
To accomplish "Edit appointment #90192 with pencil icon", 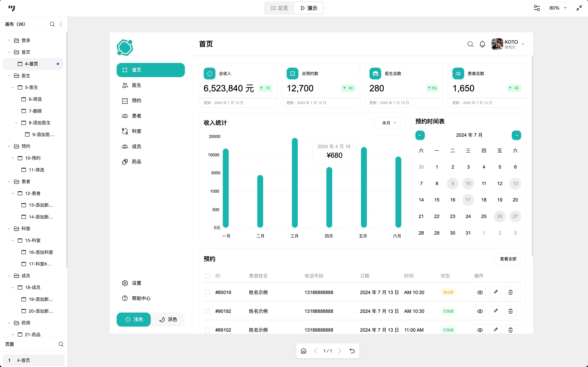I will point(495,311).
